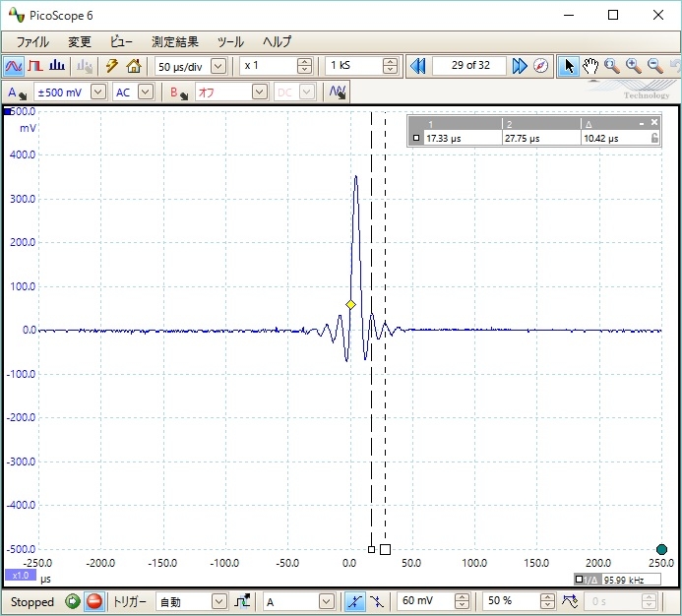682x616 pixels.
Task: Open the AC coupling dropdown
Action: coord(146,92)
